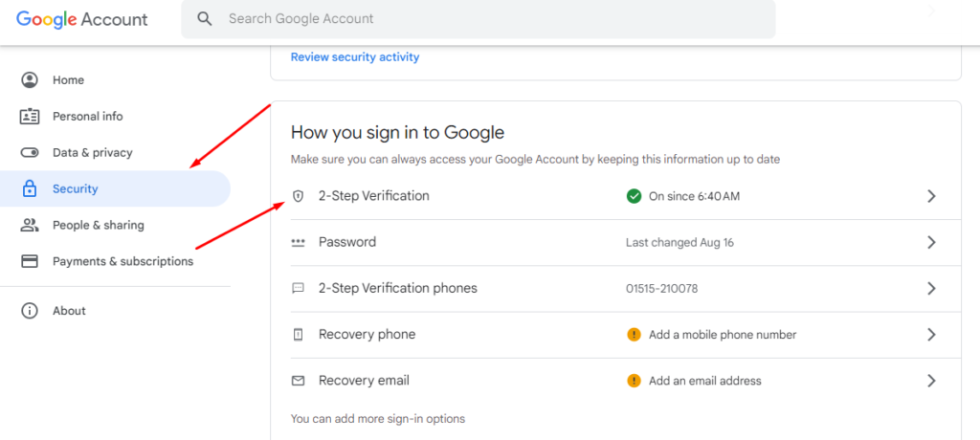This screenshot has height=440, width=980.
Task: Click 'On since 6:40 AM' status text
Action: (x=695, y=196)
